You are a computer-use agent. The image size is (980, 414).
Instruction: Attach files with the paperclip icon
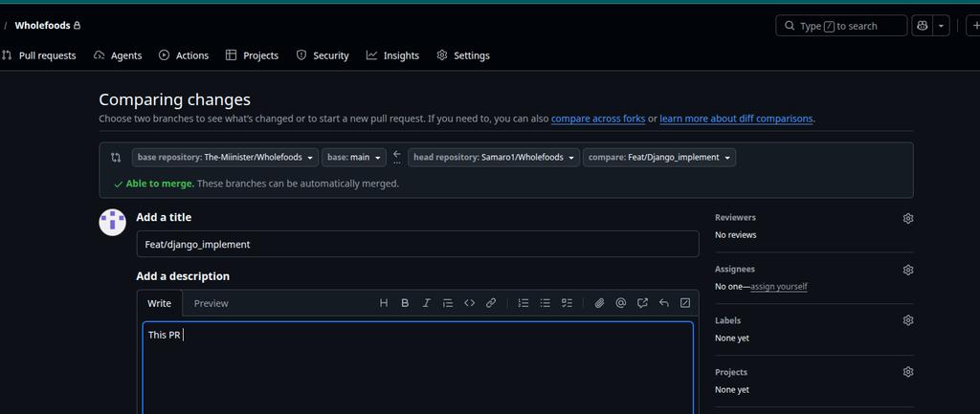(x=599, y=303)
